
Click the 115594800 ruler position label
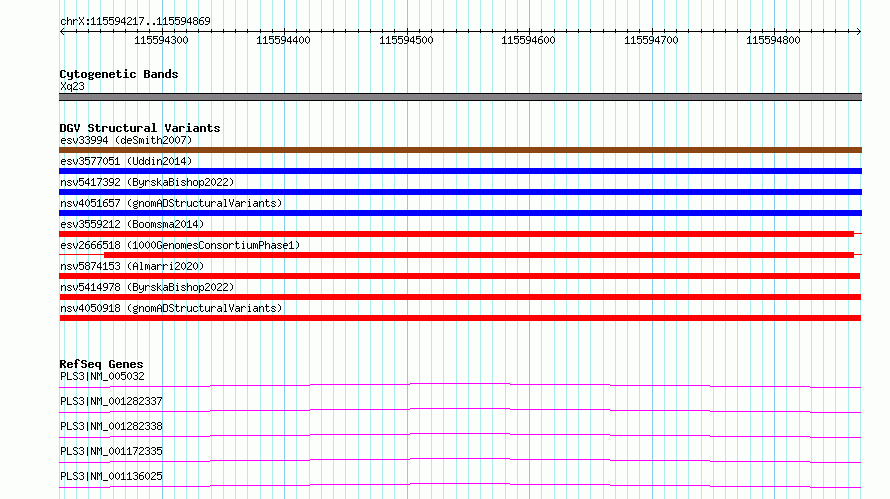[x=773, y=40]
